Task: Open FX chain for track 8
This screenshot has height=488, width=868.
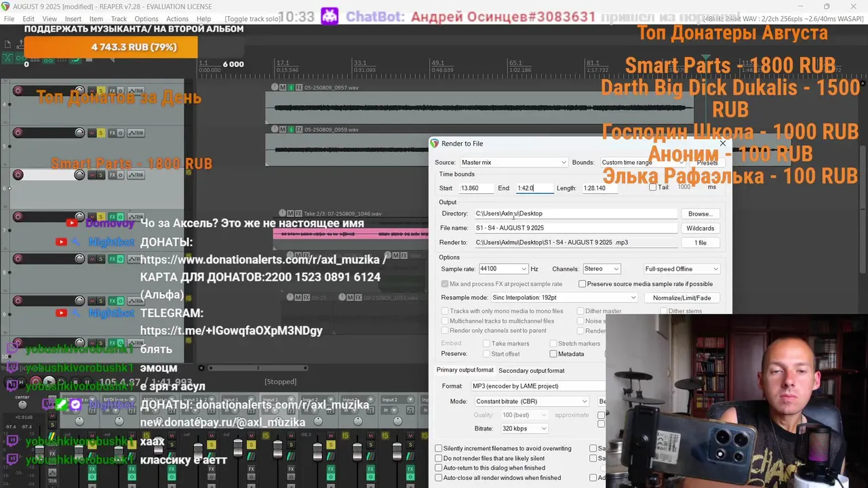Action: click(x=113, y=259)
